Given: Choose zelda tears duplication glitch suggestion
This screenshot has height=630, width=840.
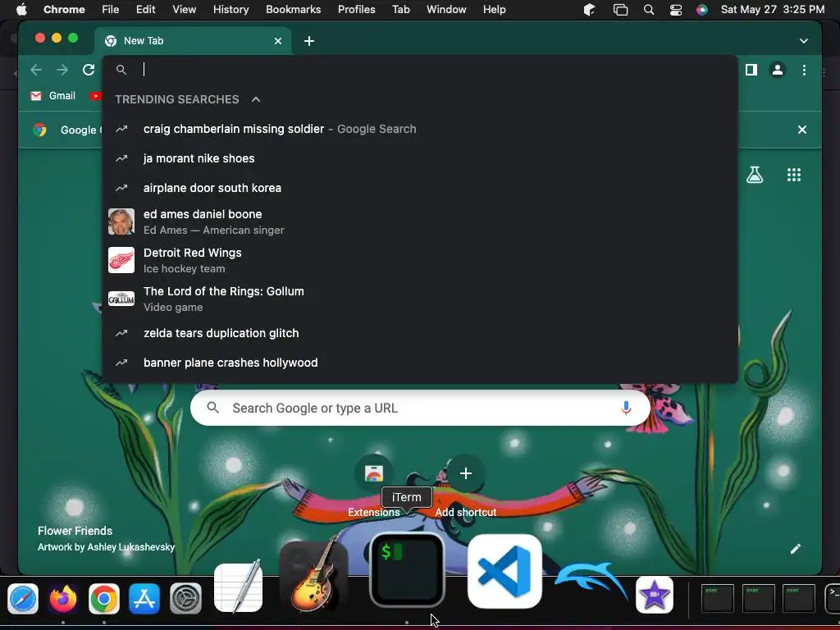Looking at the screenshot, I should pos(421,333).
